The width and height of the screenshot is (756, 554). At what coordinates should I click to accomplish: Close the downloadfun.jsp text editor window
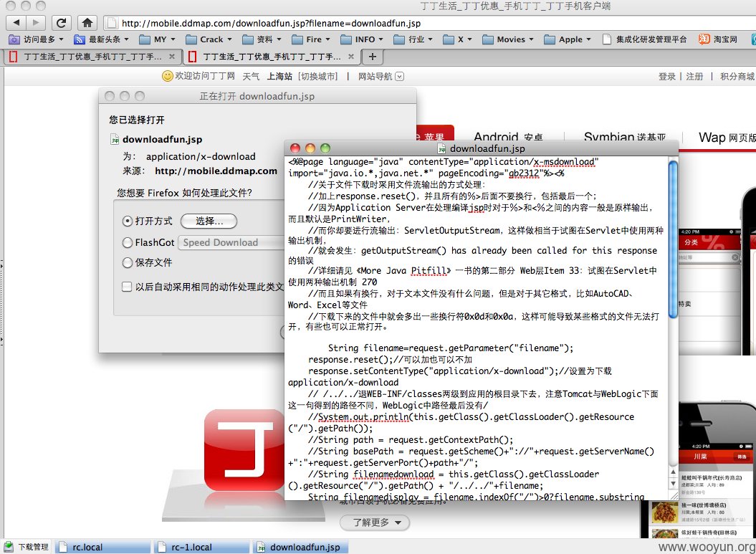tap(295, 148)
